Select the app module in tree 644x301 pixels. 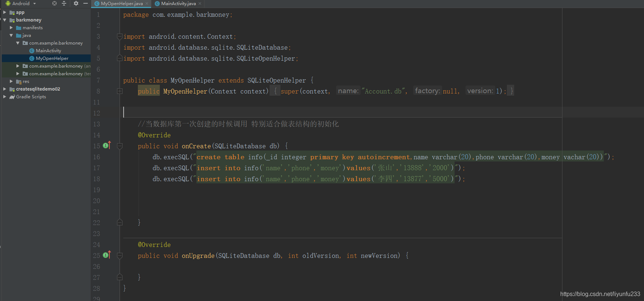20,12
